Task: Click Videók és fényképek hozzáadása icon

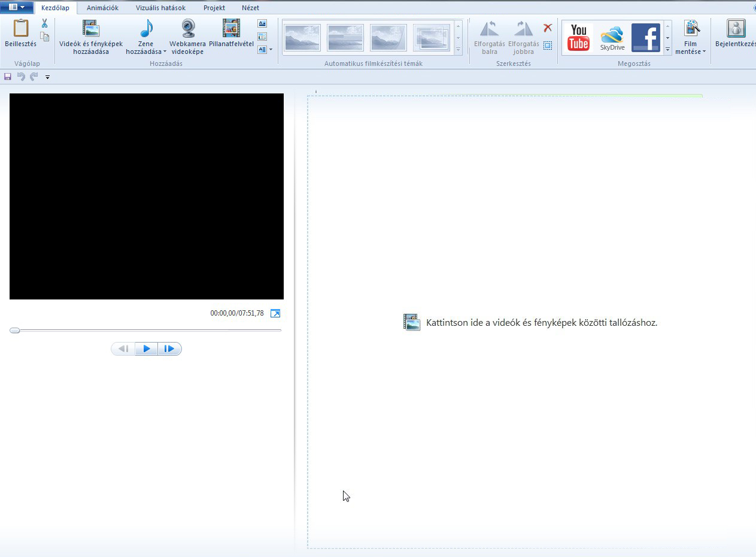Action: tap(90, 29)
